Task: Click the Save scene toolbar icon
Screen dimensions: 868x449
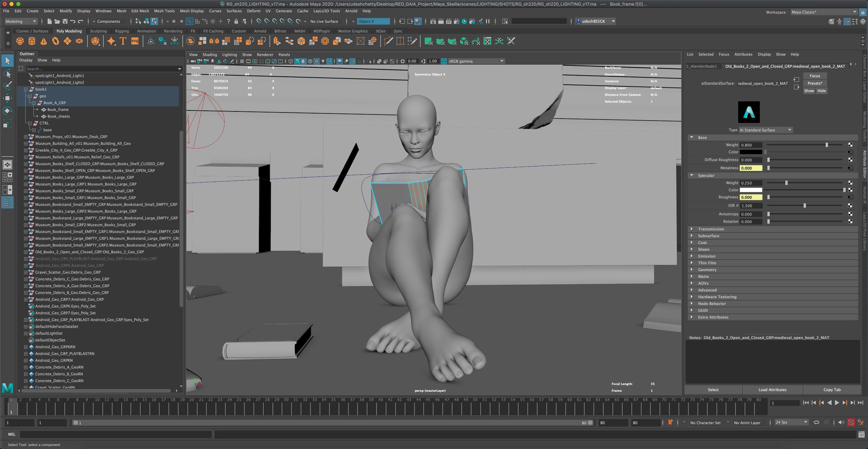Action: [x=65, y=22]
